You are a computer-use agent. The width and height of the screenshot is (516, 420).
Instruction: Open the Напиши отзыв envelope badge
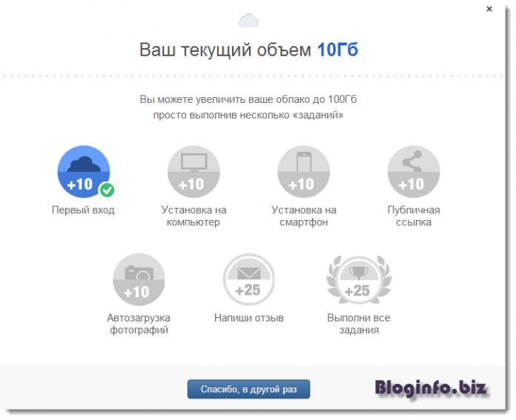(x=249, y=279)
